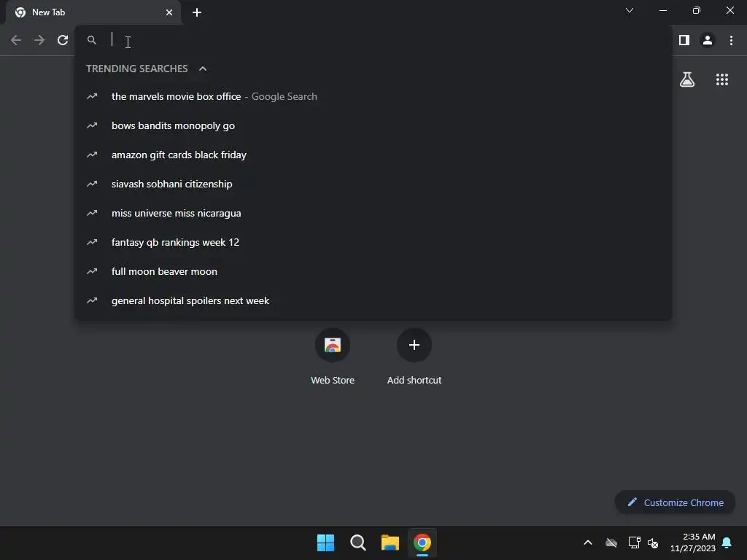
Task: Restore down the Chrome window
Action: coord(697,10)
